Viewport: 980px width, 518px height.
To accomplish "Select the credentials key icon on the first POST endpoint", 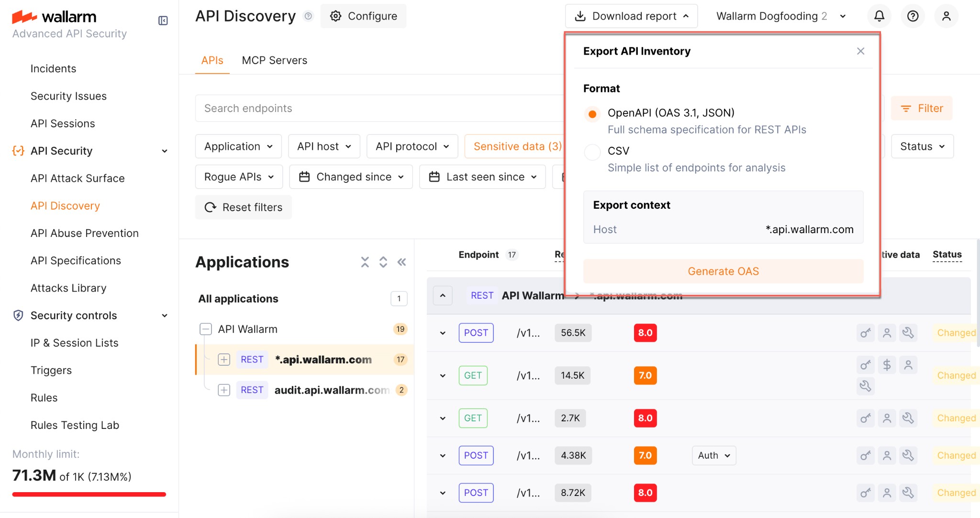I will click(865, 333).
